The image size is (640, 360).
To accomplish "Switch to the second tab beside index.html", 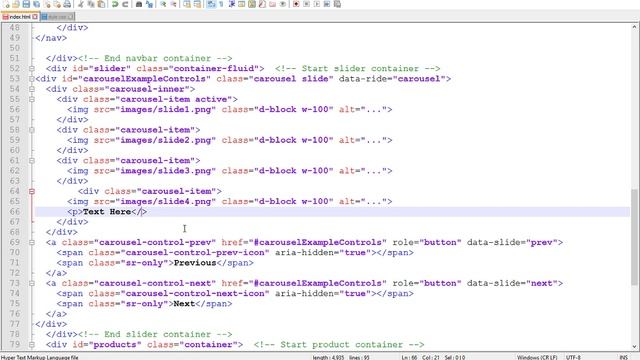I will (x=58, y=17).
